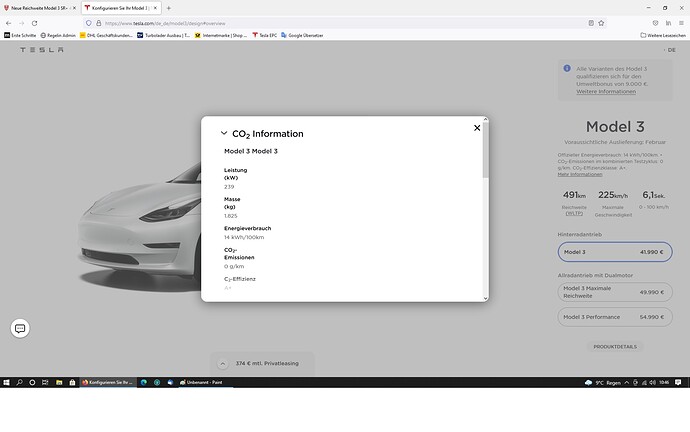Screen dimensions: 690x432
Task: Open Cortana circle icon on taskbar
Action: pos(32,382)
